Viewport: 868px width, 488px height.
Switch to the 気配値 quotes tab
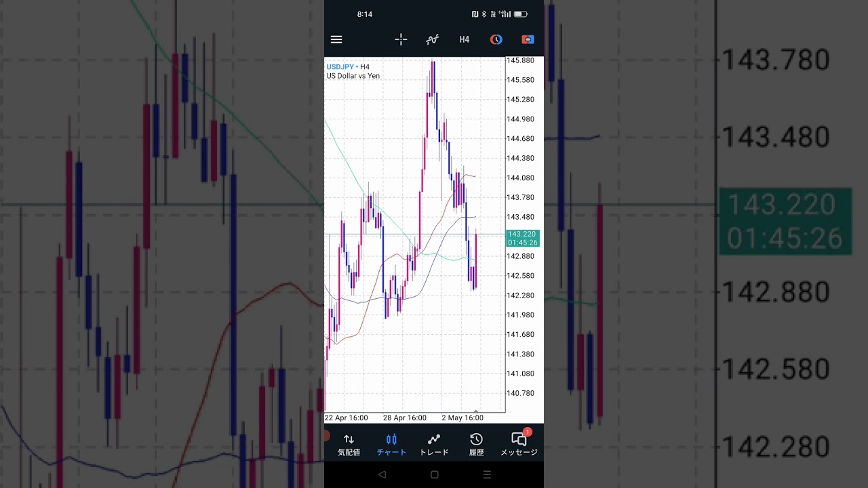coord(349,445)
